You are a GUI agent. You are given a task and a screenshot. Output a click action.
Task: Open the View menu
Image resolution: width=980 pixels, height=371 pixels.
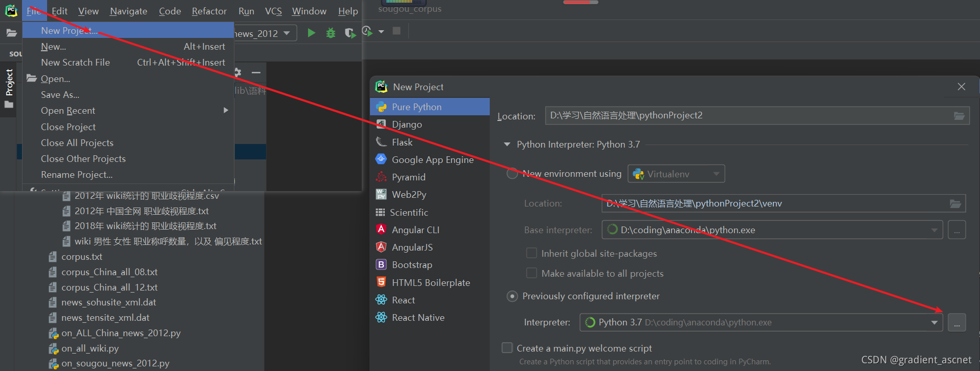89,11
